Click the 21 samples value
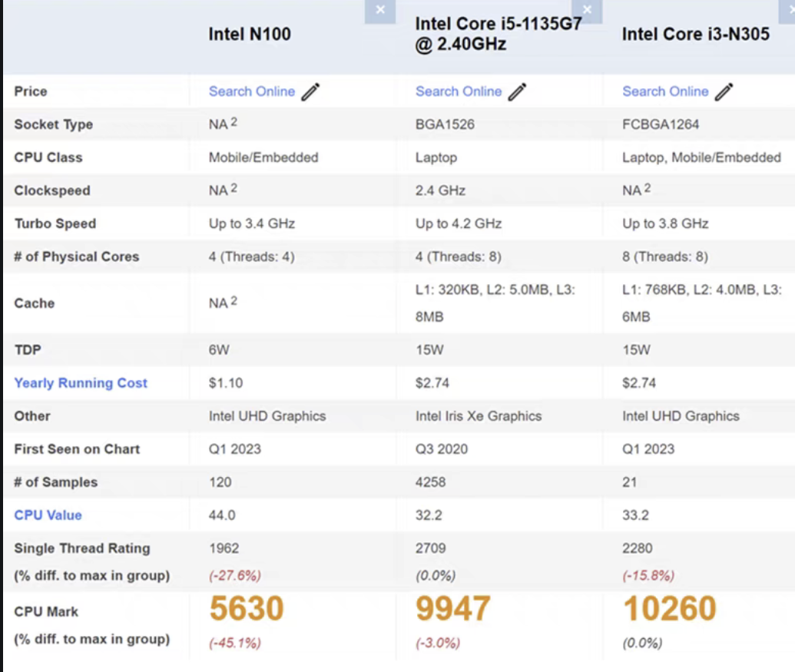The width and height of the screenshot is (795, 672). pyautogui.click(x=630, y=482)
